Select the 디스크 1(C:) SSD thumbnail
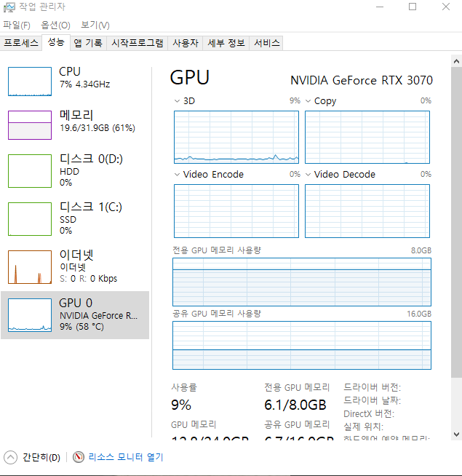Viewport: 462px width, 476px height. click(30, 219)
